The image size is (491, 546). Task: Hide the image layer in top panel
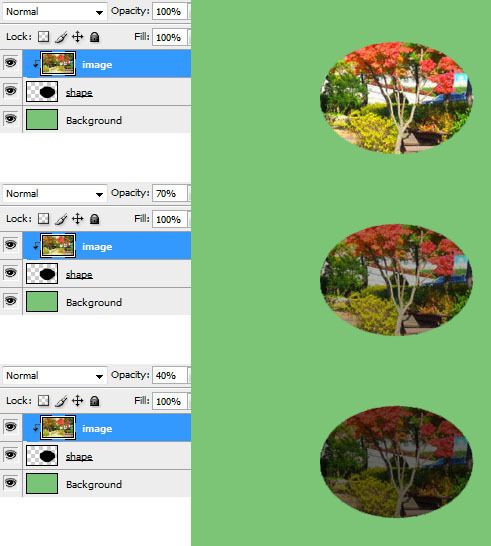[10, 63]
